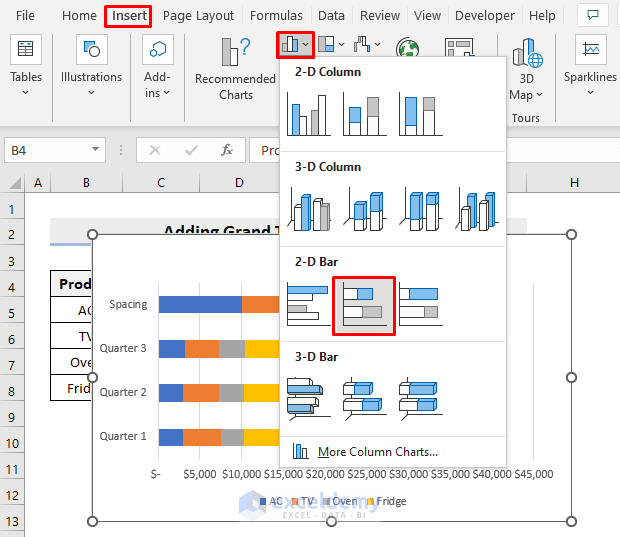Switch to the Developer tab

pos(485,15)
